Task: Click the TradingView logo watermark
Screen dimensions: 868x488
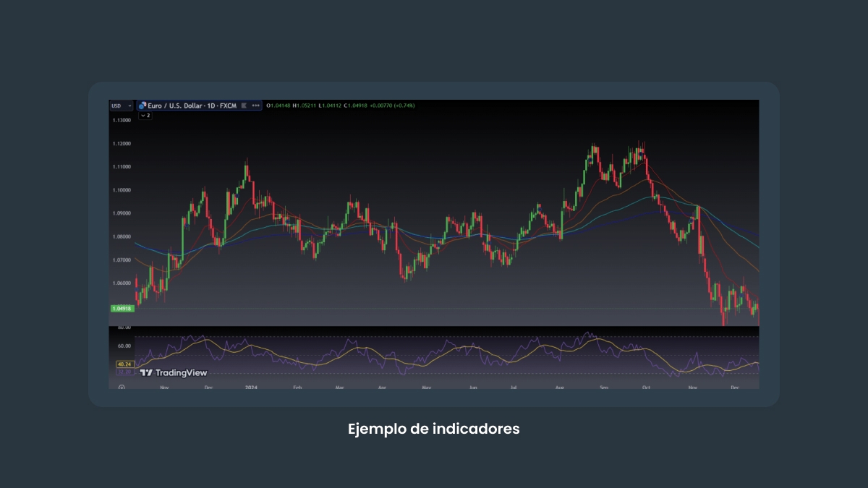Action: point(174,372)
